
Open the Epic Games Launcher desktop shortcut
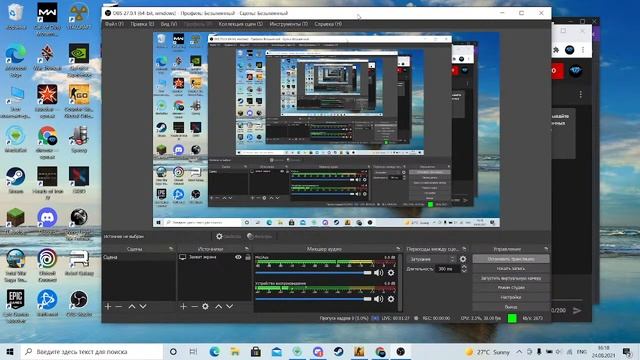pos(16,305)
